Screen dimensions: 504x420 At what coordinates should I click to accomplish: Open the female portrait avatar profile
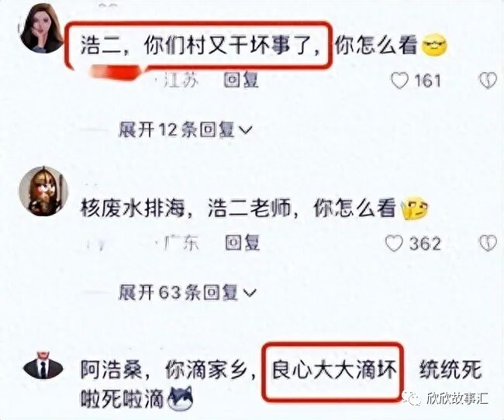click(x=42, y=28)
